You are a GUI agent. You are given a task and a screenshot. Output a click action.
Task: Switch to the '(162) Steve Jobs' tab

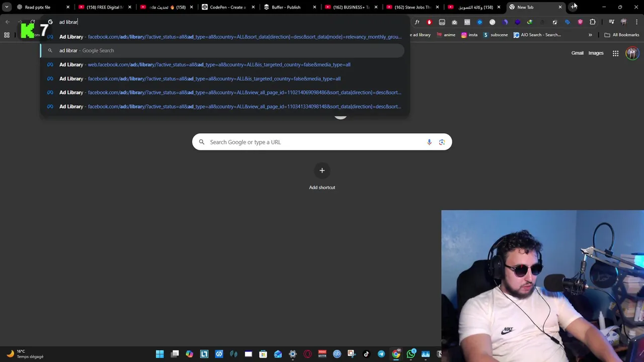pyautogui.click(x=412, y=7)
